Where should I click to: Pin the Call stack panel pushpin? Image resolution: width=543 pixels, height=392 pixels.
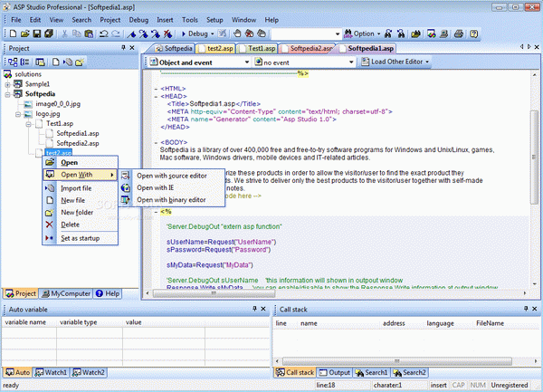point(526,309)
